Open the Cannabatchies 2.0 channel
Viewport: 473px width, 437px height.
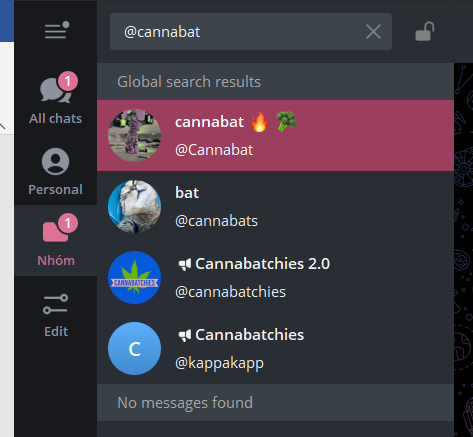click(275, 278)
